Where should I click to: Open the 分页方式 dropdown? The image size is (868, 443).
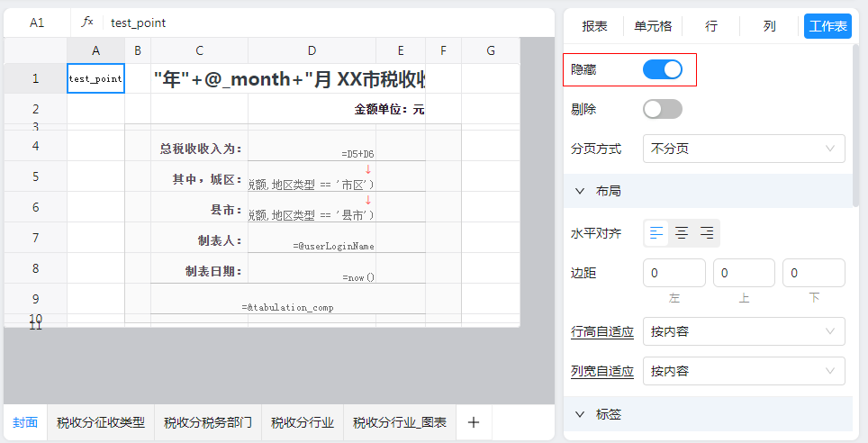pyautogui.click(x=744, y=149)
